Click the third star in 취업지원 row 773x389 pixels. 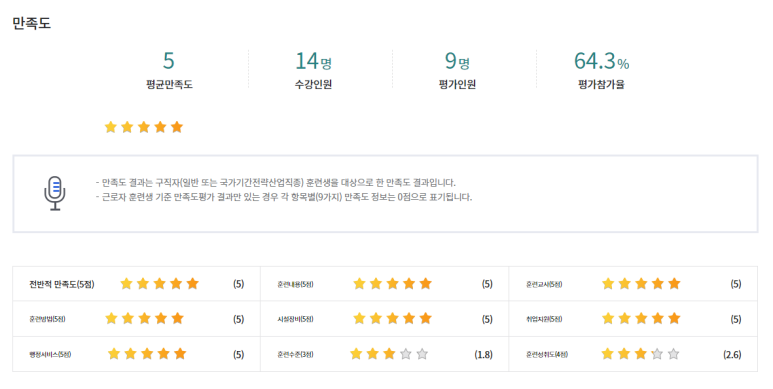(641, 318)
